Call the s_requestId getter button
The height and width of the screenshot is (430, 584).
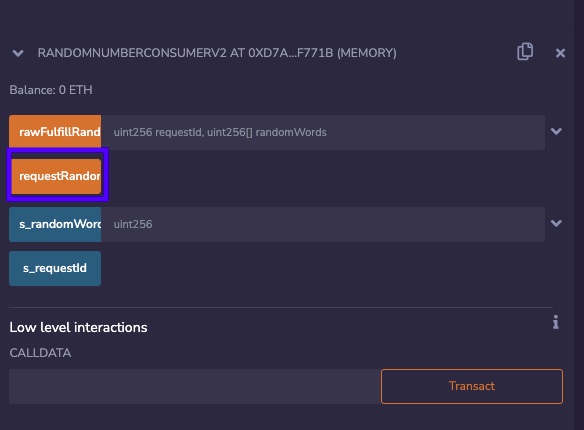55,268
